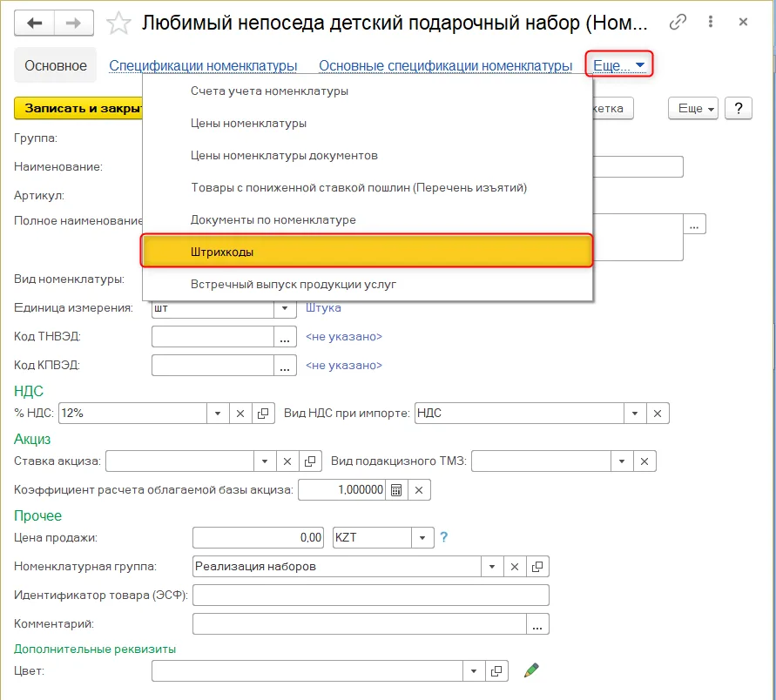Show help for Цена продажи with question mark
This screenshot has width=776, height=700.
pyautogui.click(x=444, y=536)
